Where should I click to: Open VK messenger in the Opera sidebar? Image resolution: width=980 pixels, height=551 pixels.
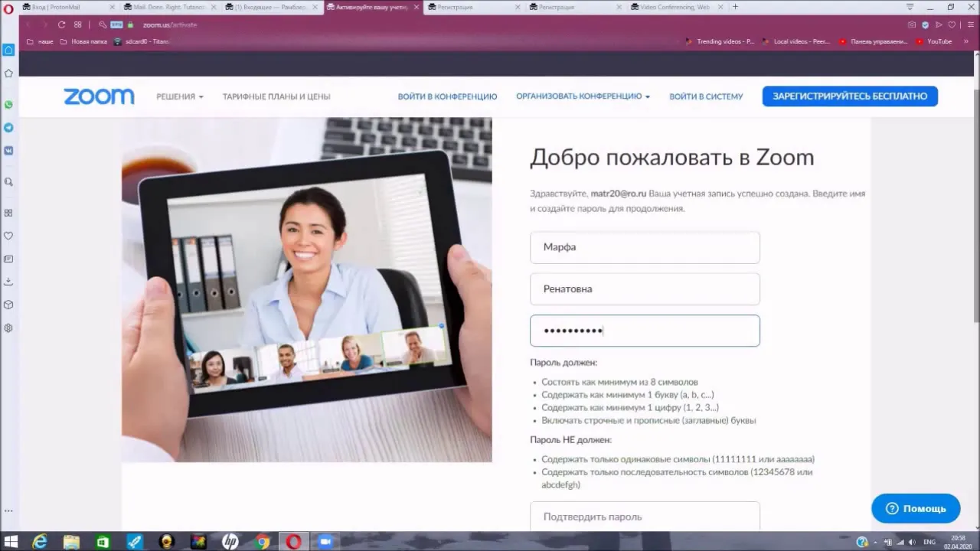point(8,151)
